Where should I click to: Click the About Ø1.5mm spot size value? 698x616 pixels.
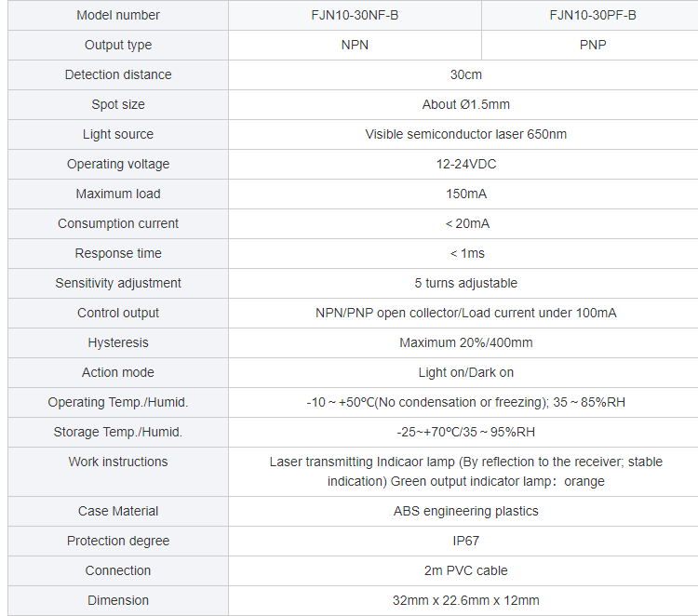pos(465,104)
